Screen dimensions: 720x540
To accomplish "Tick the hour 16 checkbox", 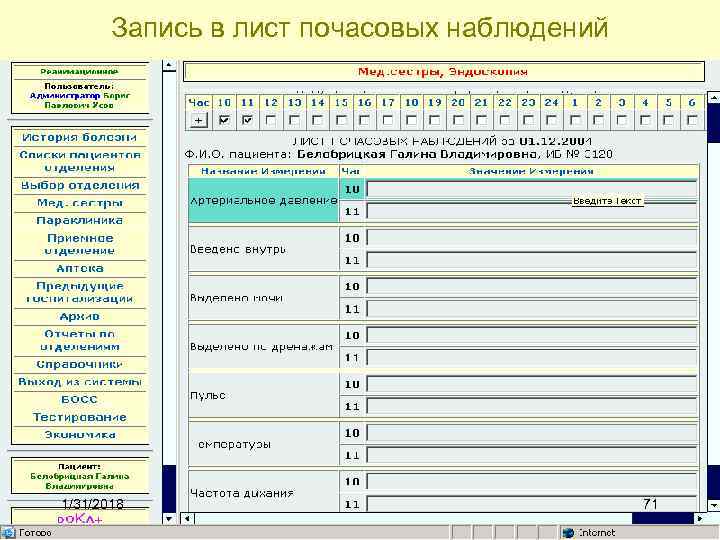I will 364,120.
